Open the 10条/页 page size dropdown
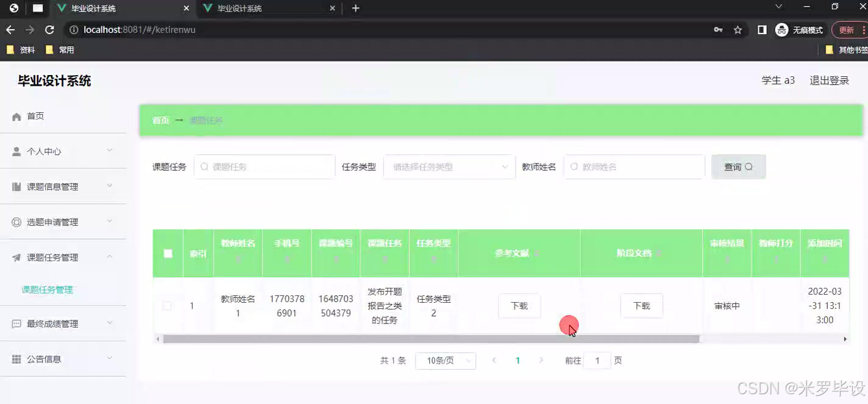 [446, 360]
